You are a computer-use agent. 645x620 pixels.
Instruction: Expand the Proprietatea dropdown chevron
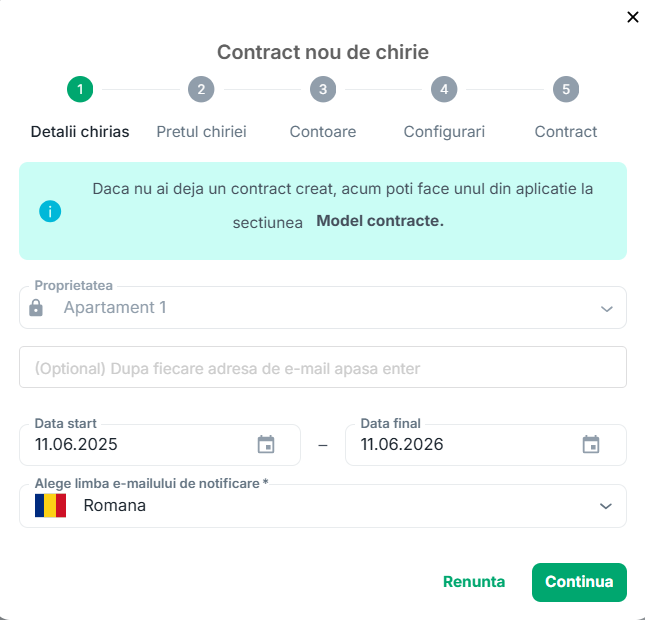pyautogui.click(x=607, y=309)
